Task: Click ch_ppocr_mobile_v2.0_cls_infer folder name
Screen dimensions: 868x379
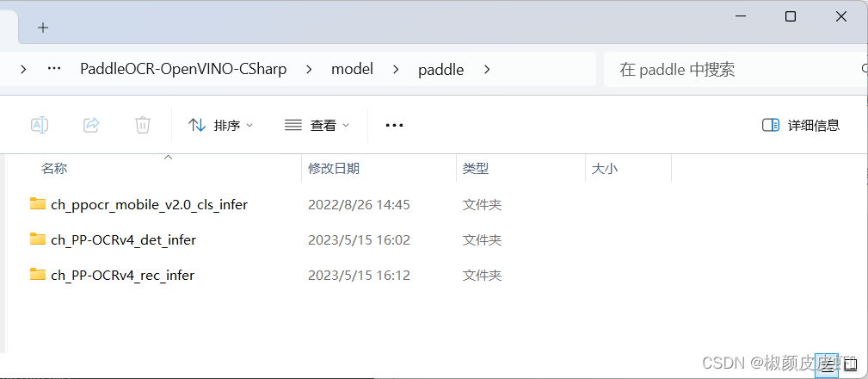Action: pyautogui.click(x=149, y=204)
